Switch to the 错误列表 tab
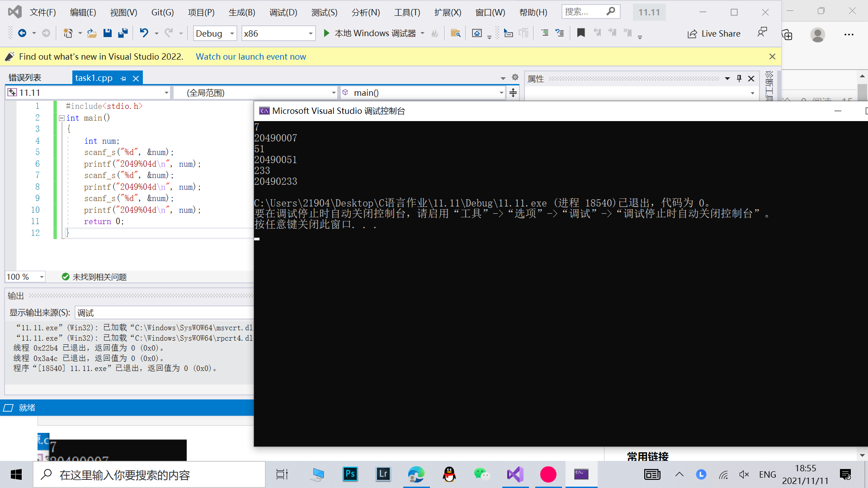This screenshot has height=488, width=868. (25, 78)
